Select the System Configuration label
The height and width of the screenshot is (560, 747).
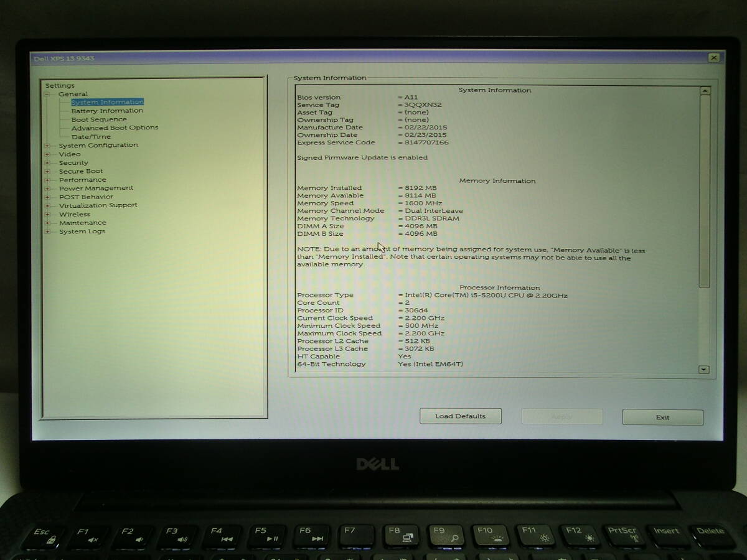[x=98, y=145]
